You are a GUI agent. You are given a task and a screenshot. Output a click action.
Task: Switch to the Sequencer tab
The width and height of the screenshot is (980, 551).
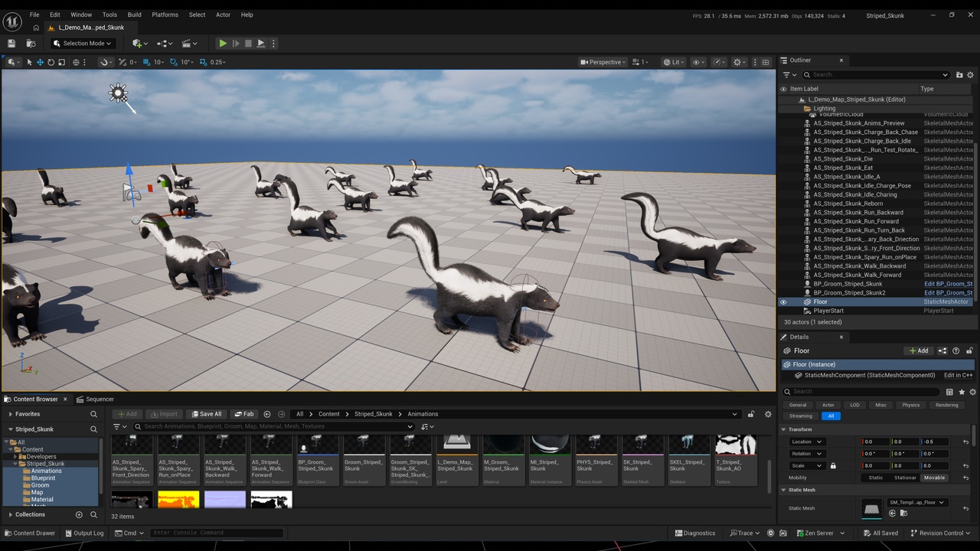(94, 399)
